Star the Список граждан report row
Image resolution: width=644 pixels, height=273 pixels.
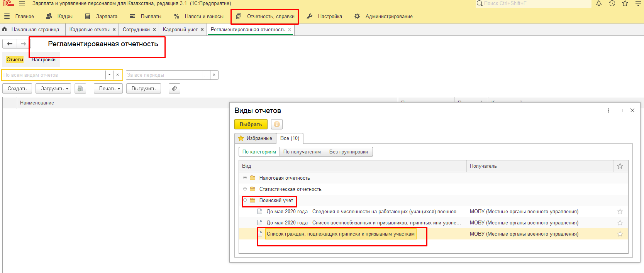pyautogui.click(x=620, y=234)
